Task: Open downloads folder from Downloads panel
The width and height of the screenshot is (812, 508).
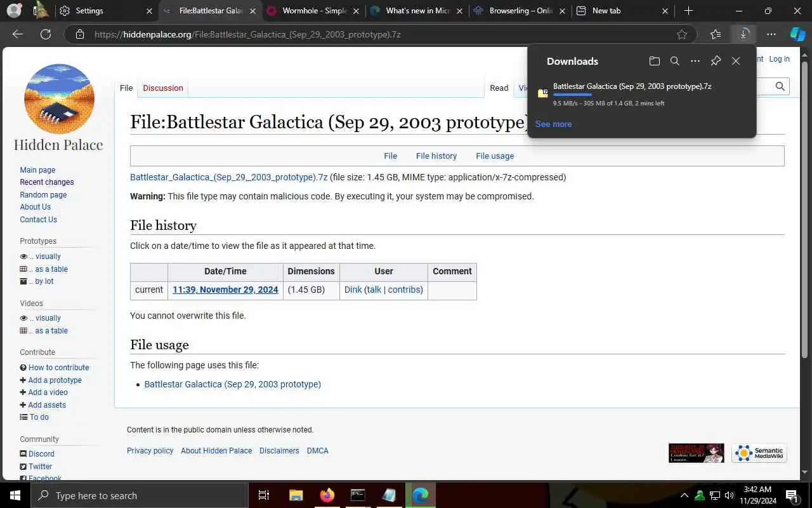Action: coord(655,61)
